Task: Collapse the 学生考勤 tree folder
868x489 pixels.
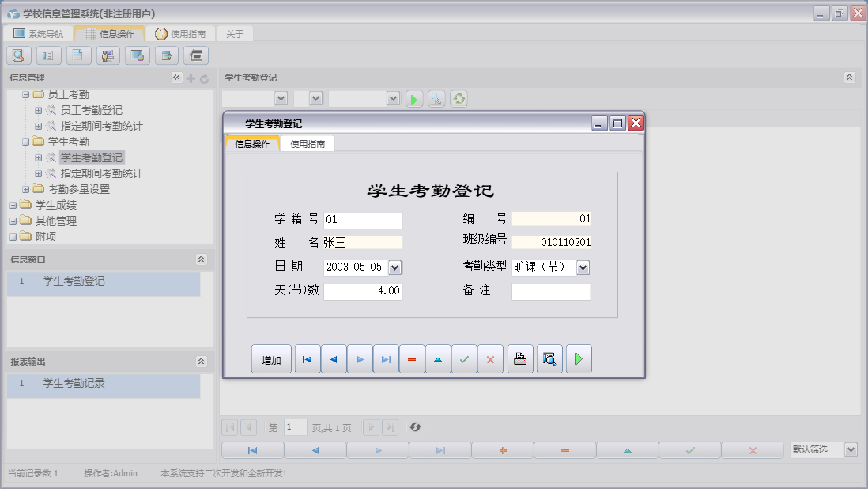Action: pos(26,142)
